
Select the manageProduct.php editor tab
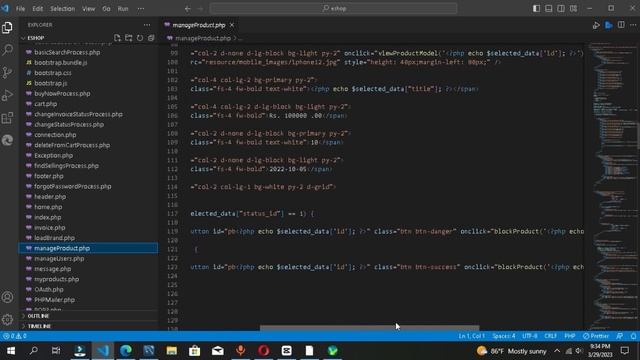point(198,25)
